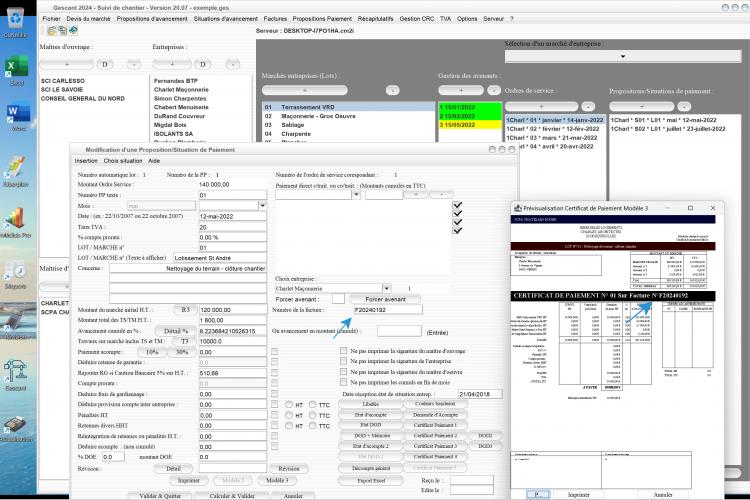This screenshot has width=750, height=500.
Task: Click the yellow folder open toolbar icon
Action: pyautogui.click(x=51, y=31)
